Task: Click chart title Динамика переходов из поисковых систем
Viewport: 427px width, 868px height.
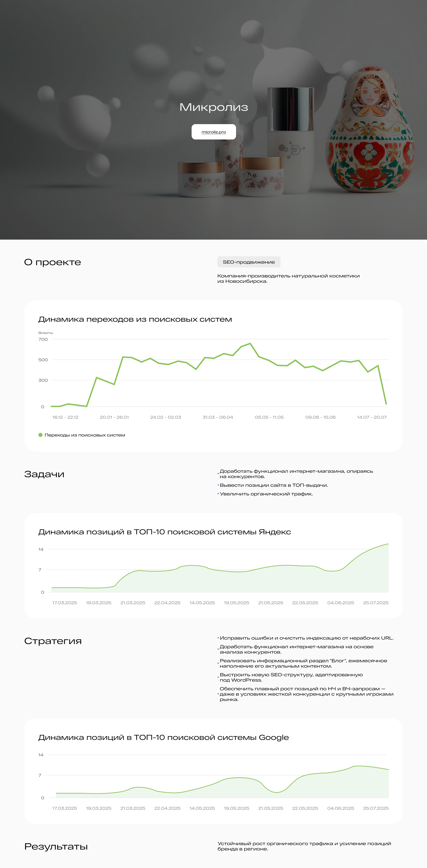Action: tap(135, 319)
